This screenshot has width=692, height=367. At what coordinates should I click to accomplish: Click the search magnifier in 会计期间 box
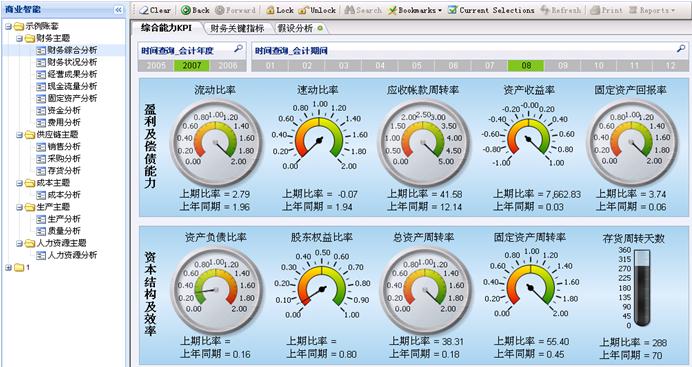coord(681,49)
